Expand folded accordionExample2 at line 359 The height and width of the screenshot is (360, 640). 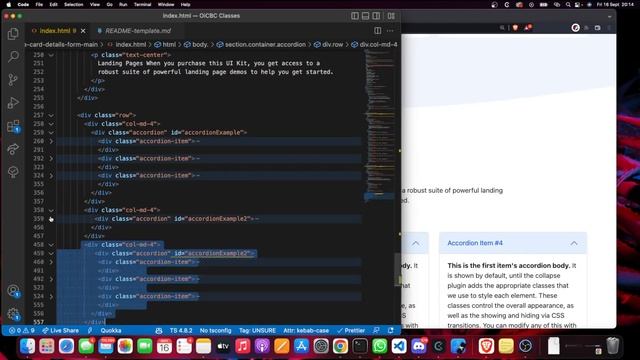coord(51,219)
